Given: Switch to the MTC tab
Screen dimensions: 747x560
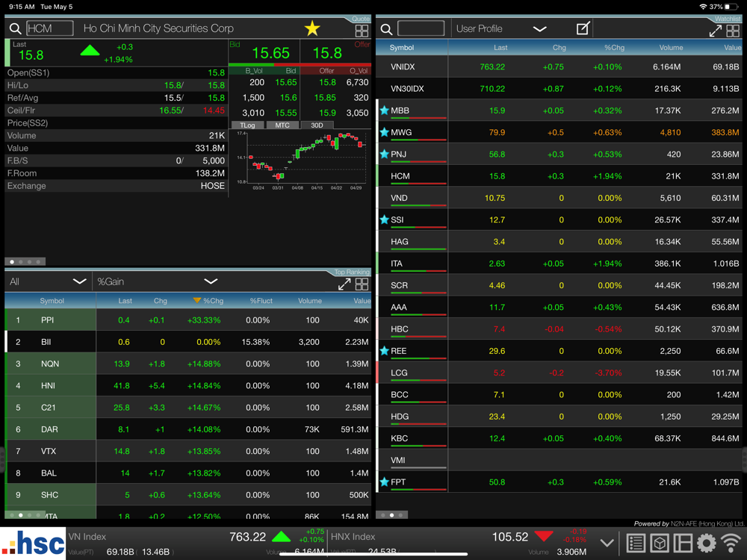Looking at the screenshot, I should pyautogui.click(x=282, y=125).
